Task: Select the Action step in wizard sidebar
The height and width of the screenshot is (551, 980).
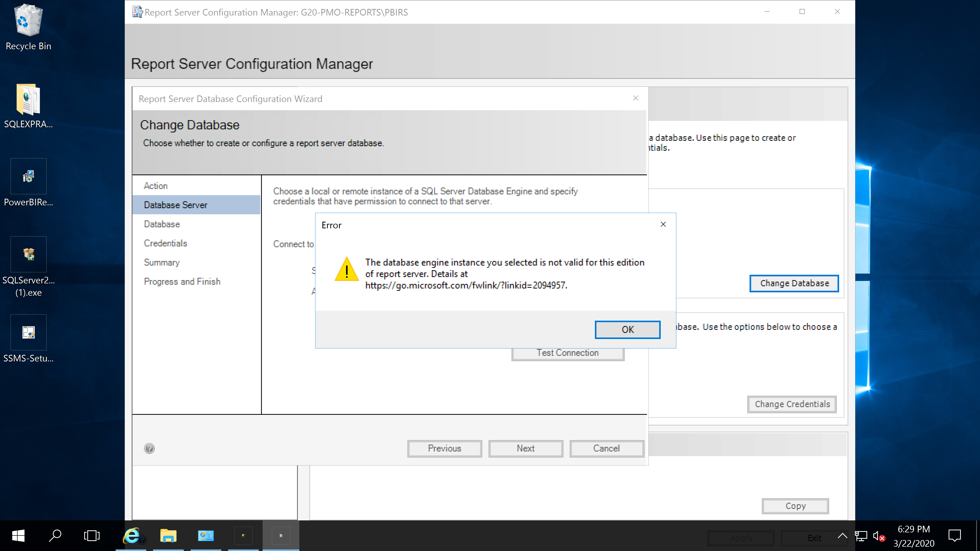Action: coord(156,185)
